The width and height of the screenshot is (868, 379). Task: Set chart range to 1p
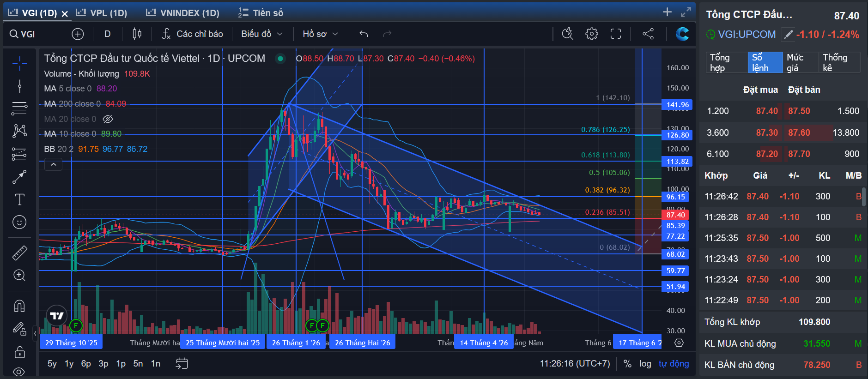[x=121, y=364]
